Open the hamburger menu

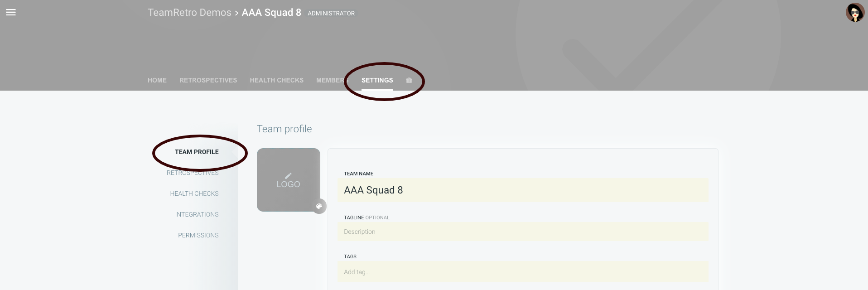(11, 12)
